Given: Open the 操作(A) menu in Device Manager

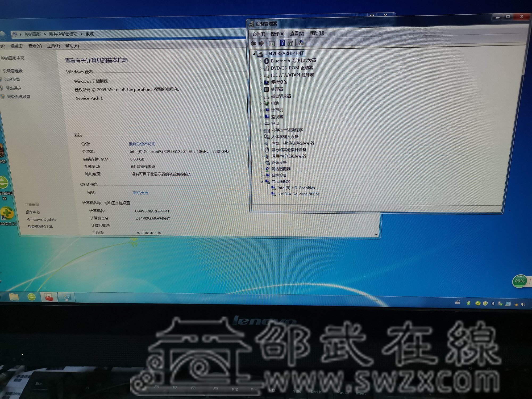Looking at the screenshot, I should click(277, 34).
